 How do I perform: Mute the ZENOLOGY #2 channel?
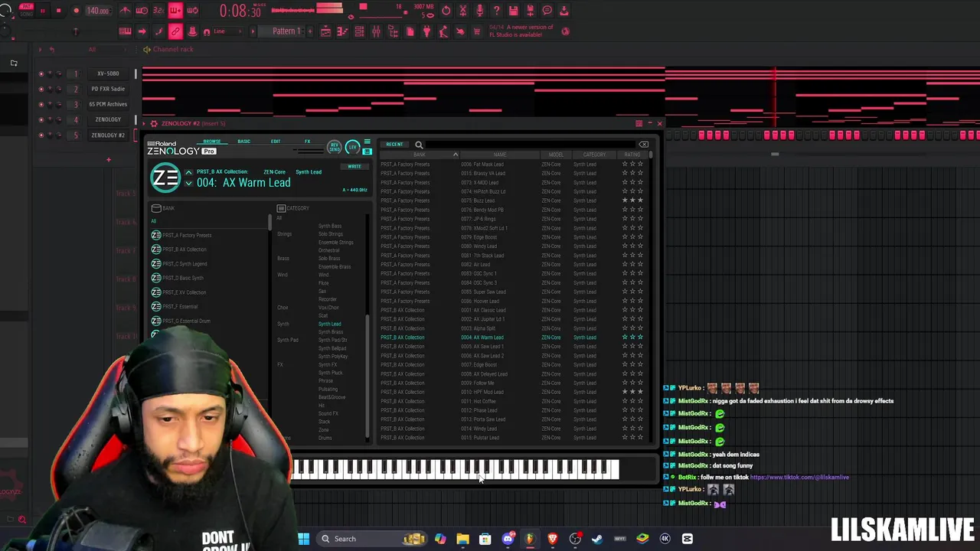(41, 135)
